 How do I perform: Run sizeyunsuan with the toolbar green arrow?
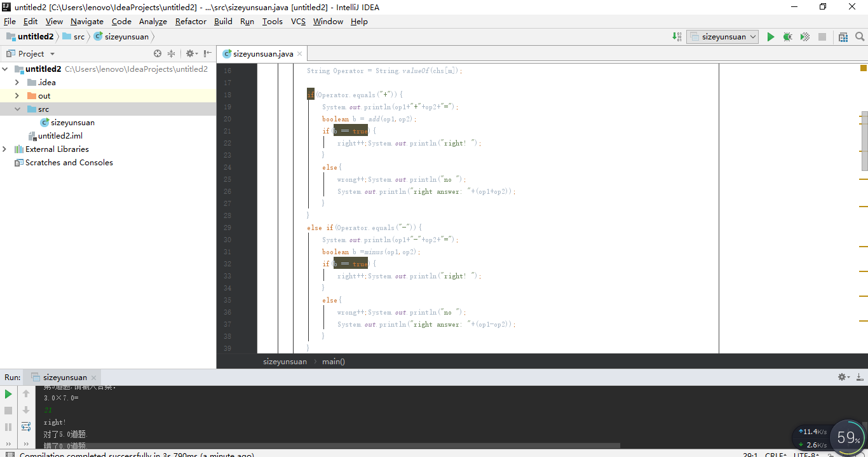pos(770,37)
